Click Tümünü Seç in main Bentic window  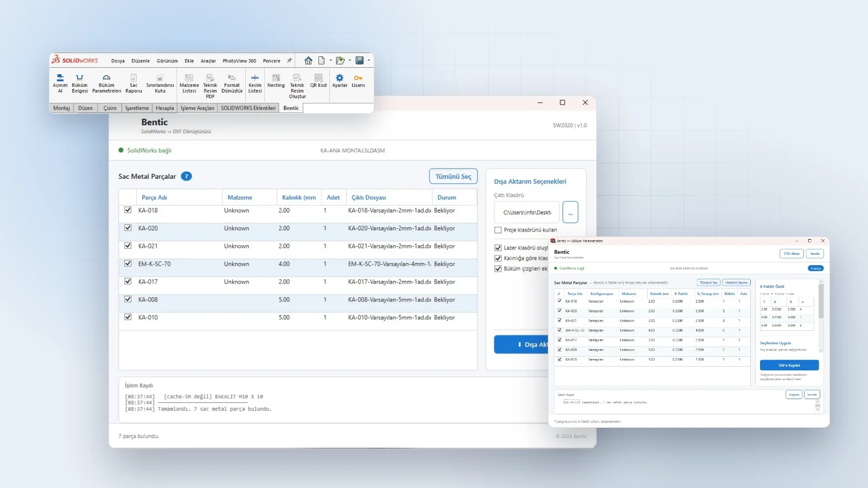click(454, 176)
